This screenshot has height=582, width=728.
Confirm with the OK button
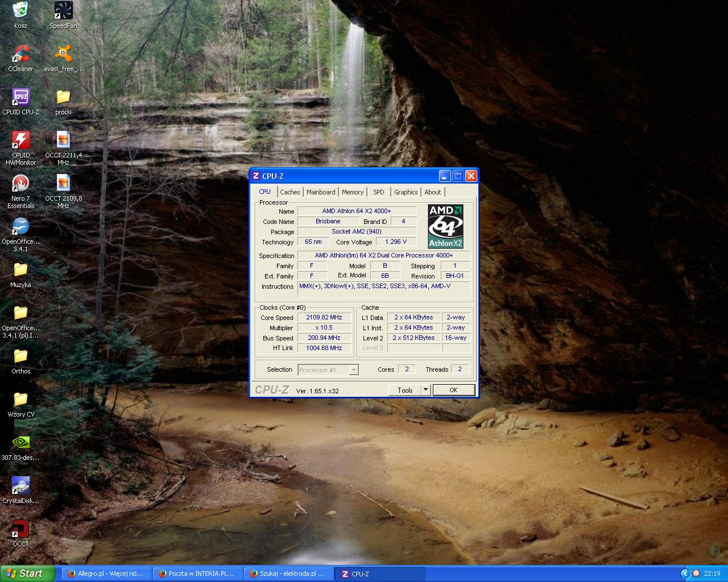click(x=453, y=390)
